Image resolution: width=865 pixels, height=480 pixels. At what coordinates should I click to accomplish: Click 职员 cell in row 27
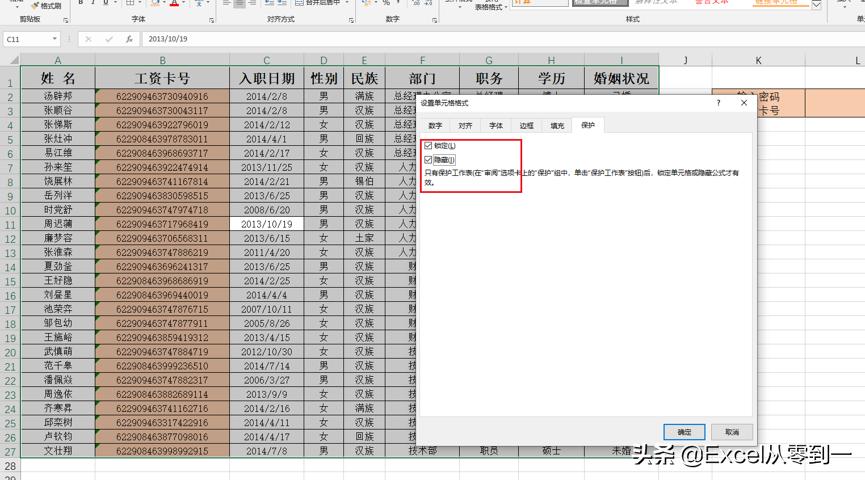click(x=489, y=451)
